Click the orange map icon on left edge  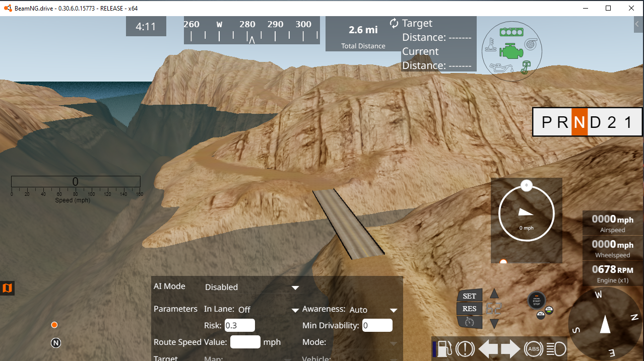tap(7, 288)
